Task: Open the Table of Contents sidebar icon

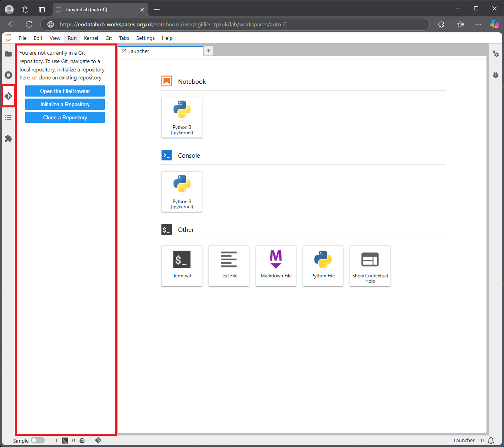Action: [8, 117]
